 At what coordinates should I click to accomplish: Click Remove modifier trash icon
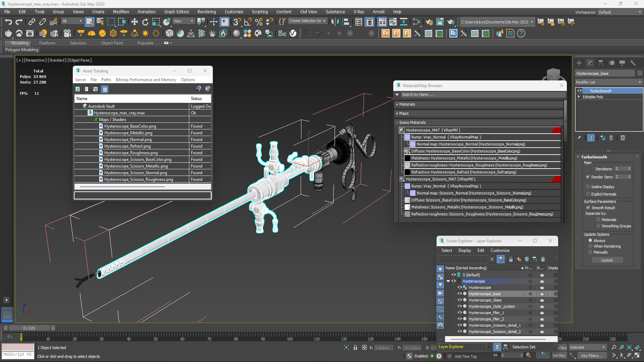611,138
